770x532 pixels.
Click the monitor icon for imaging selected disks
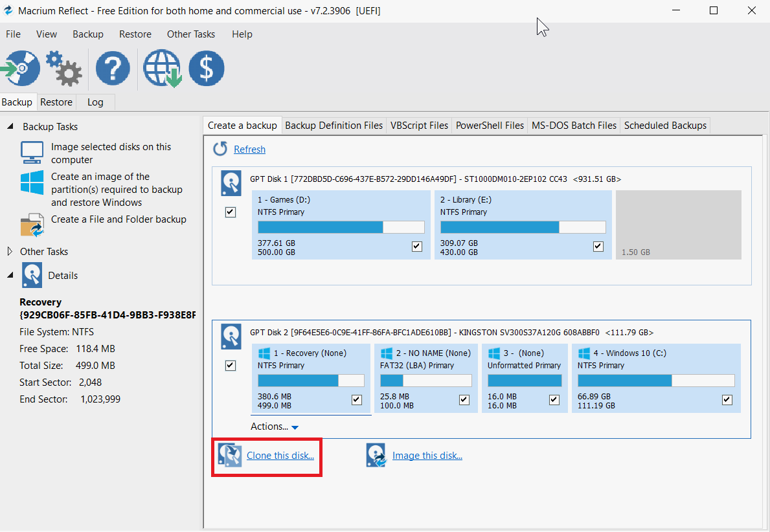pyautogui.click(x=32, y=153)
